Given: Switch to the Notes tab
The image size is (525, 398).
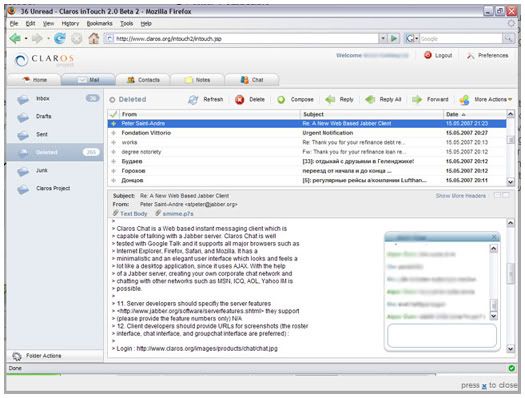Looking at the screenshot, I should 198,80.
